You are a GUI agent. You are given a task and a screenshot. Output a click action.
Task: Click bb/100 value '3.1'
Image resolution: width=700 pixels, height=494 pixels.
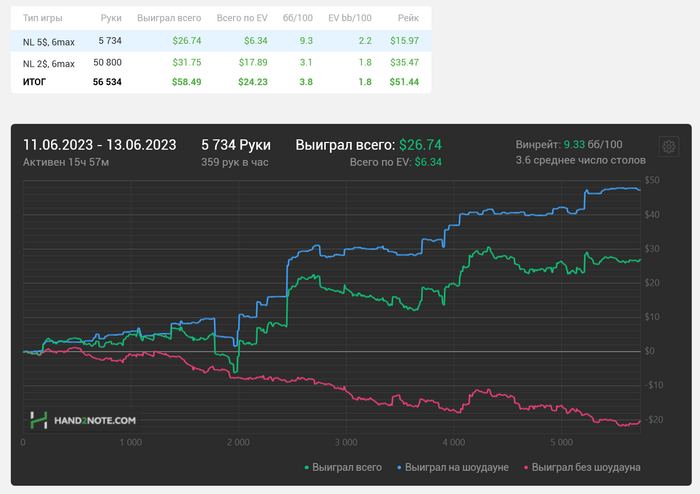pos(306,62)
